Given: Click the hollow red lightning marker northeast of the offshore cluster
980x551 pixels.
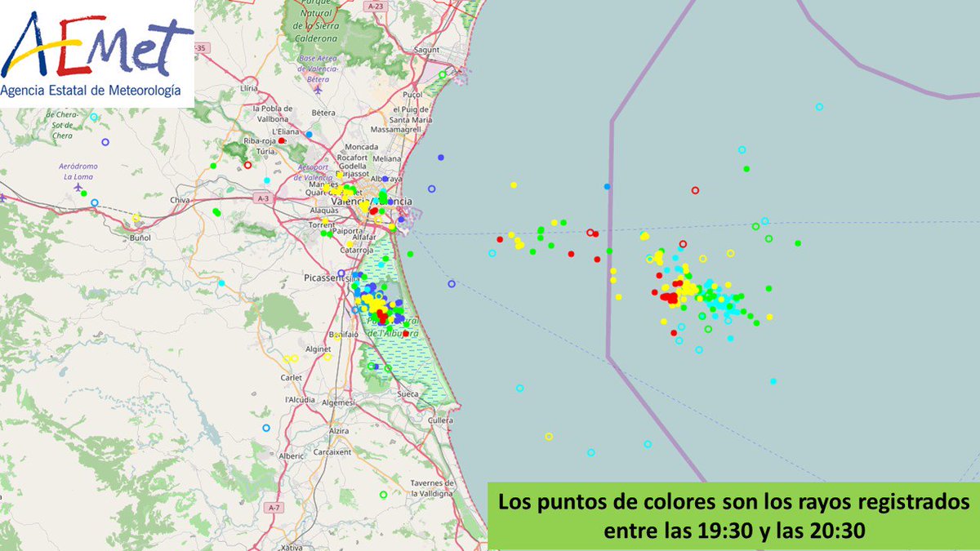Looking at the screenshot, I should click(695, 190).
